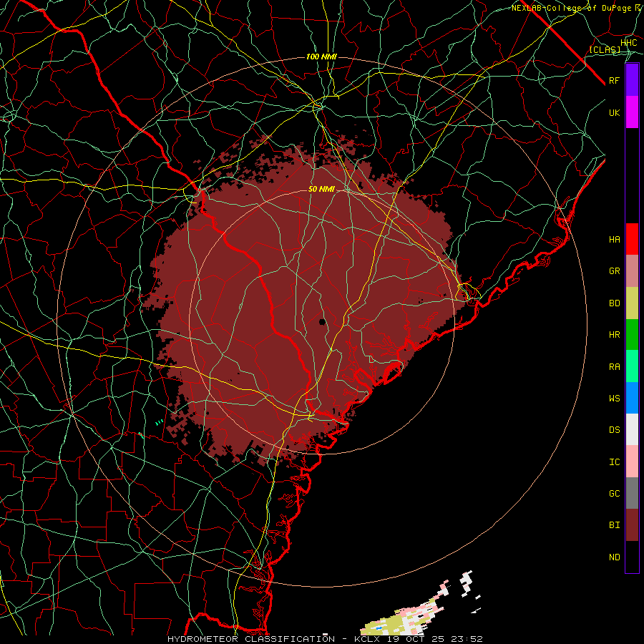This screenshot has height=644, width=644.
Task: Select the GC gray legend swatch
Action: [632, 493]
